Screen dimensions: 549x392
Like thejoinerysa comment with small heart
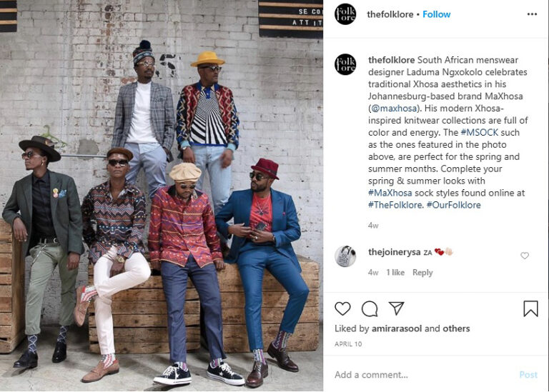(x=525, y=256)
